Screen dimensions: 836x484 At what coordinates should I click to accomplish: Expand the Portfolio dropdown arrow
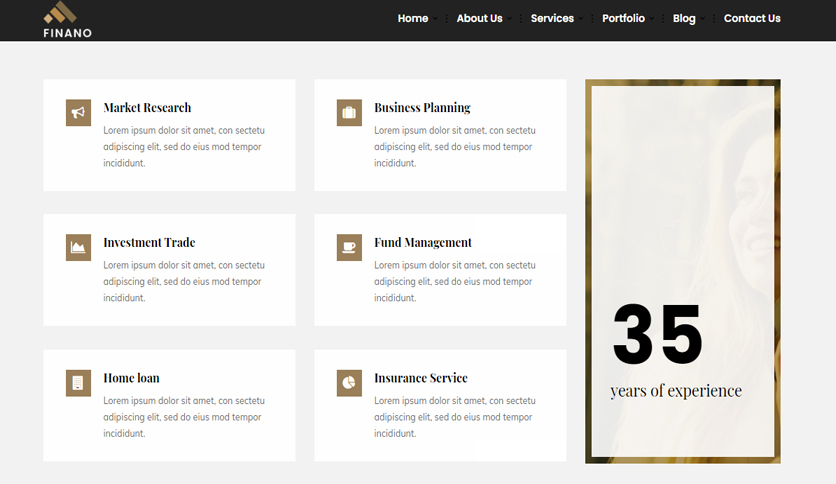pyautogui.click(x=652, y=19)
